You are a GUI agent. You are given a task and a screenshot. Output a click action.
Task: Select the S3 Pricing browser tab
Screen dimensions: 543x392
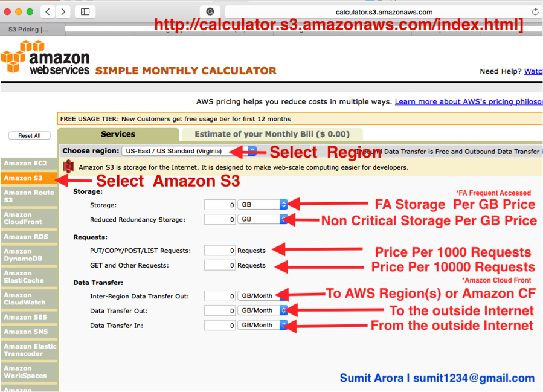33,30
